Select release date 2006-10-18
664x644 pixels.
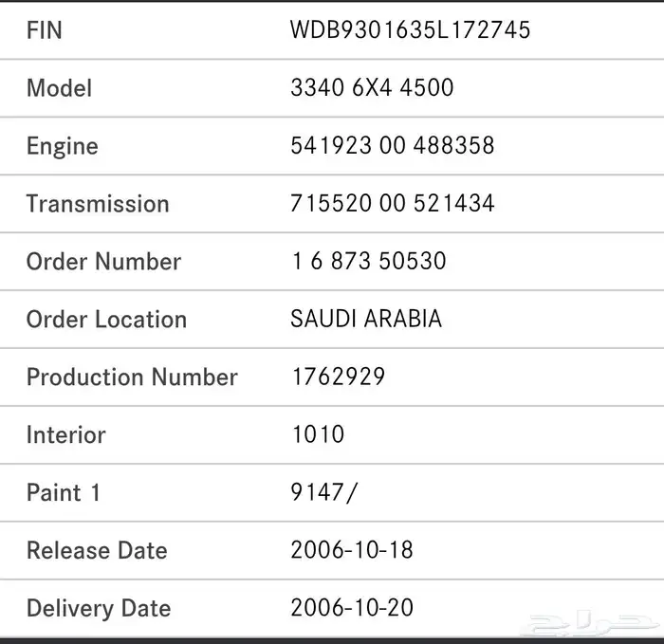click(x=352, y=551)
